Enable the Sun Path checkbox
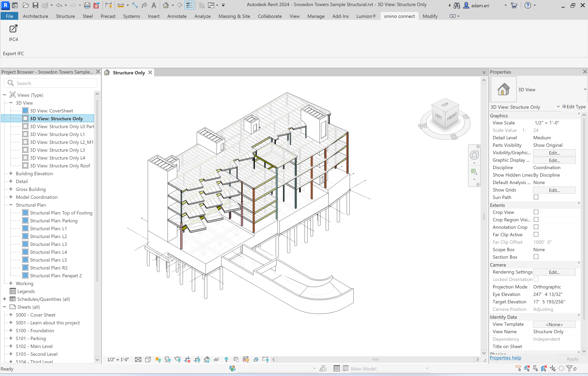This screenshot has width=588, height=376. pyautogui.click(x=536, y=197)
